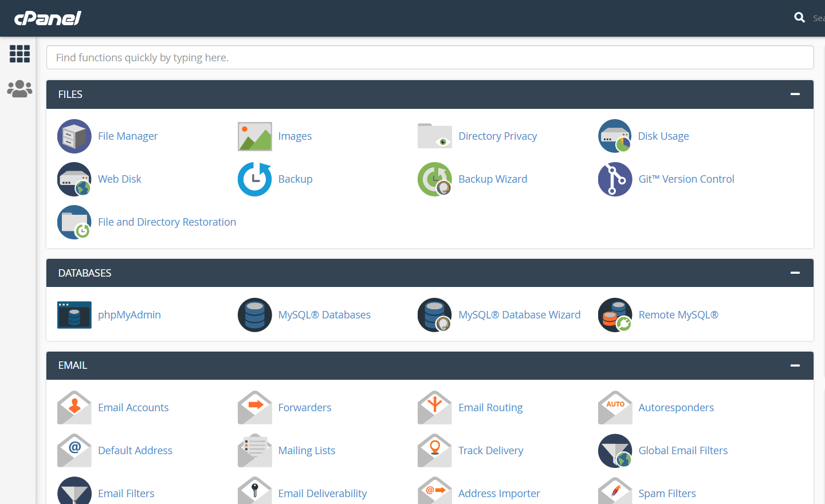Click the Forwarders envelope icon

(255, 408)
